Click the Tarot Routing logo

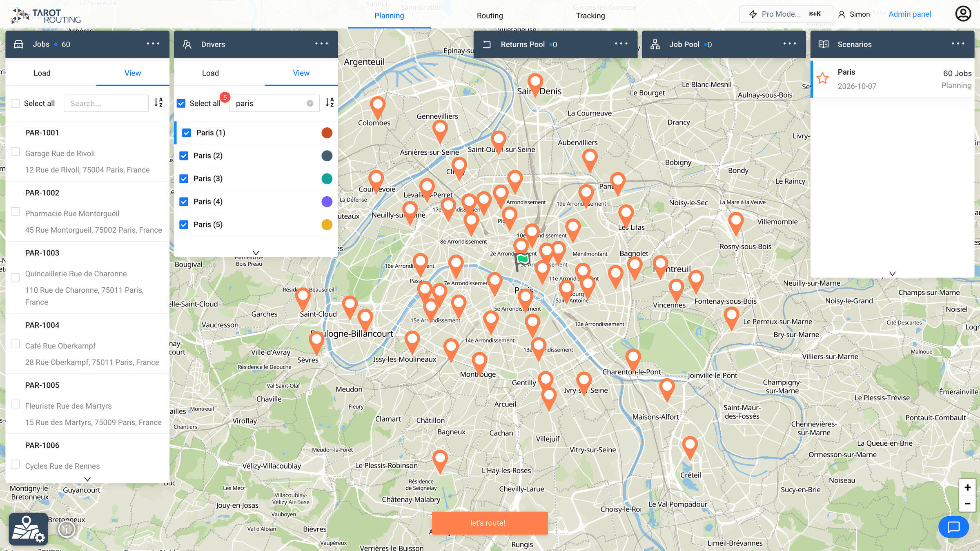tap(46, 16)
